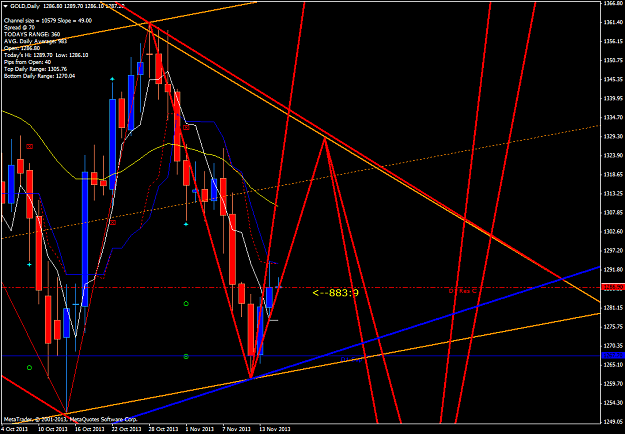Click the 1361.40 price axis label
This screenshot has width=625, height=434.
click(x=613, y=22)
